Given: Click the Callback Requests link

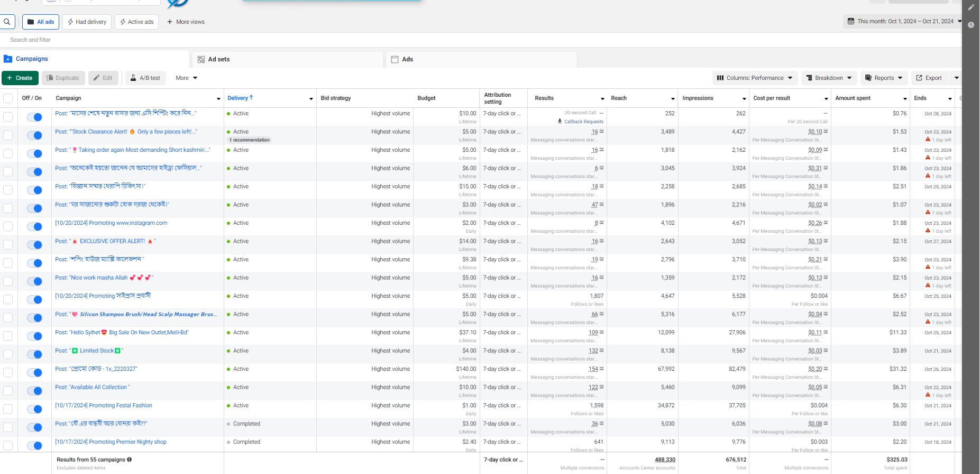Looking at the screenshot, I should point(584,122).
